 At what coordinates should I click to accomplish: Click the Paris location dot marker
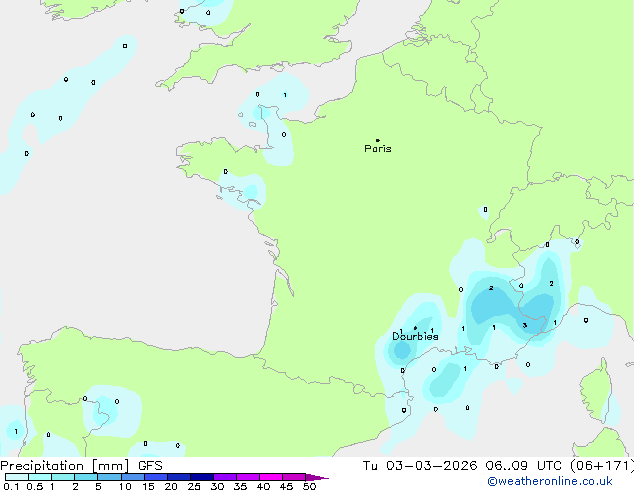[x=378, y=140]
